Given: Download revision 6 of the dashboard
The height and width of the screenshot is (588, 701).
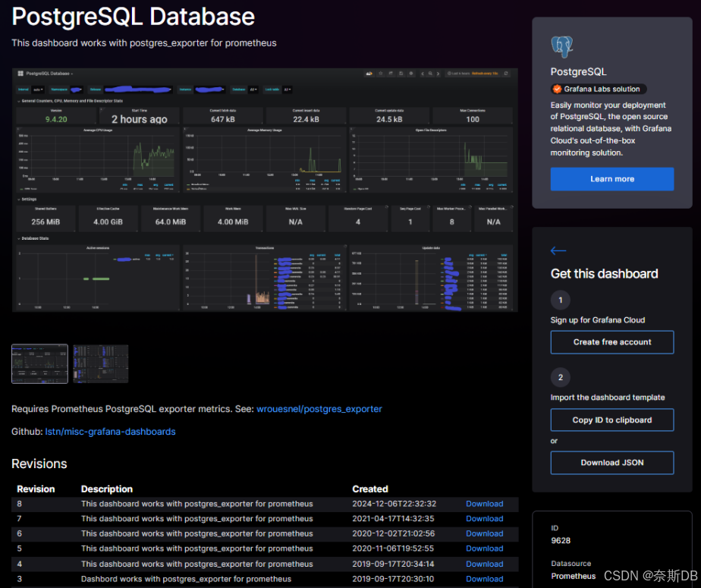Looking at the screenshot, I should coord(485,533).
